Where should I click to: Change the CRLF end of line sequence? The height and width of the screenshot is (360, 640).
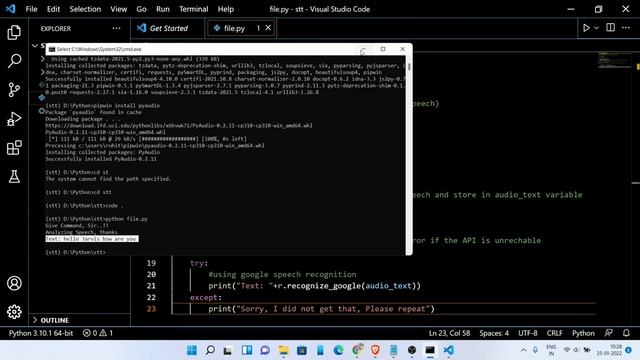pyautogui.click(x=554, y=333)
